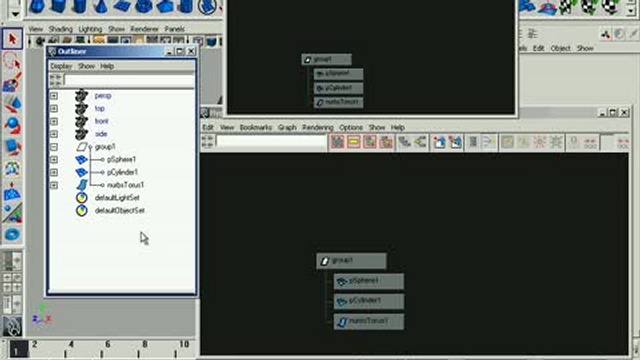Click the Outliner name filter field
This screenshot has width=640, height=360.
click(x=129, y=80)
